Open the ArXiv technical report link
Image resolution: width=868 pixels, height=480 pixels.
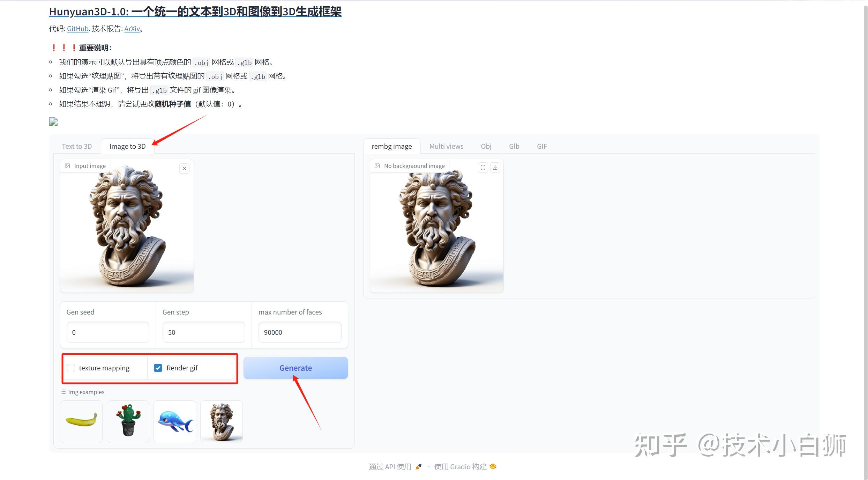[x=132, y=29]
